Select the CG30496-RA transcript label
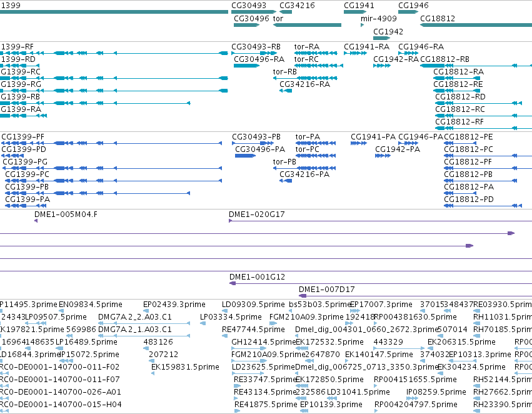The width and height of the screenshot is (532, 414). click(259, 59)
